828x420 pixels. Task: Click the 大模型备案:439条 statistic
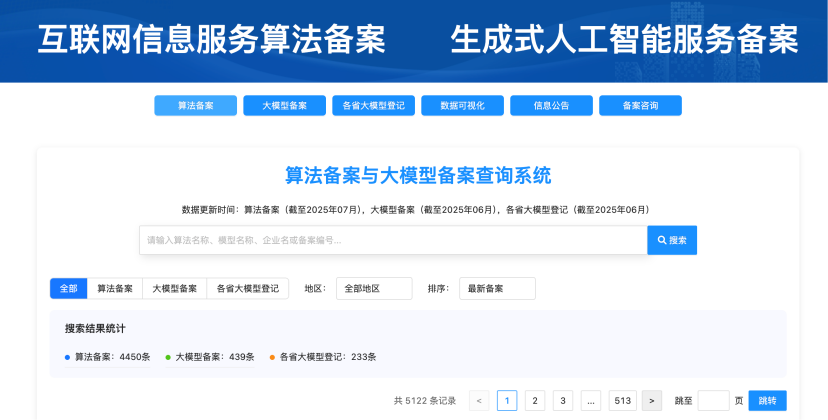(x=210, y=357)
